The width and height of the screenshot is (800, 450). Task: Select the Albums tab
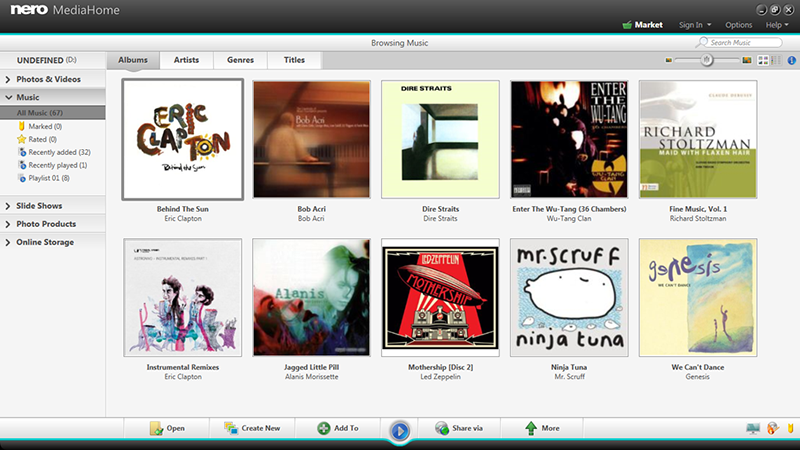133,60
